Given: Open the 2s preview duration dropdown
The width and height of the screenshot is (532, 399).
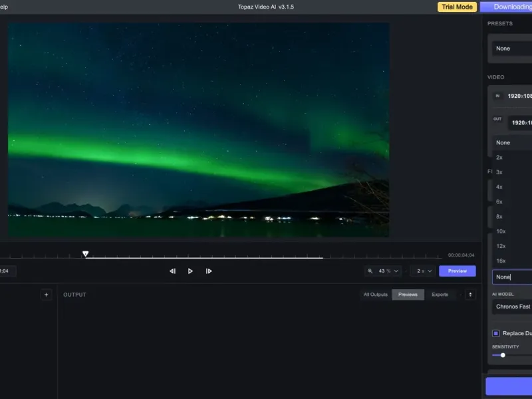Looking at the screenshot, I should pos(425,271).
